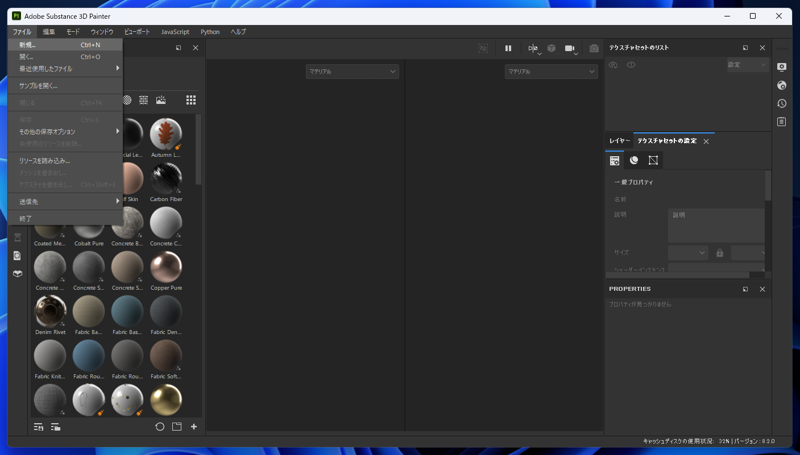The height and width of the screenshot is (455, 800).
Task: Select the moon-shaped settings sub-tab icon
Action: pyautogui.click(x=634, y=160)
